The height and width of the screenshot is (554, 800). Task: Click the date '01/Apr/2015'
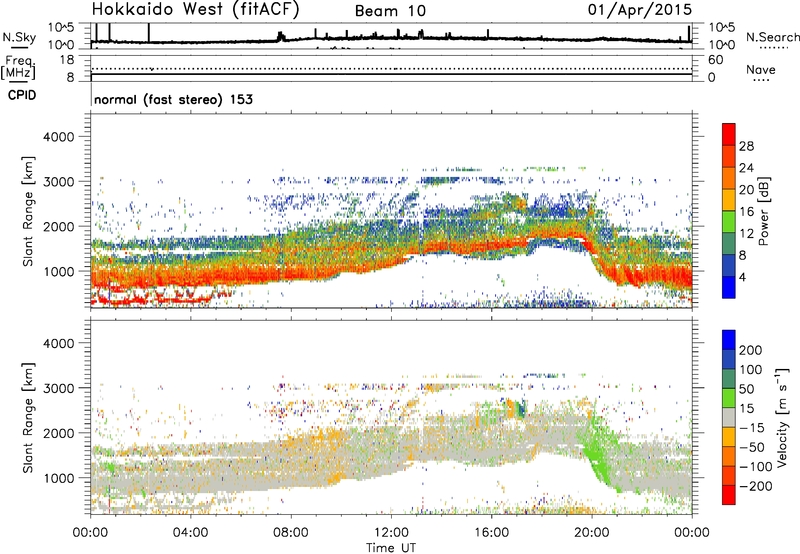(x=640, y=10)
